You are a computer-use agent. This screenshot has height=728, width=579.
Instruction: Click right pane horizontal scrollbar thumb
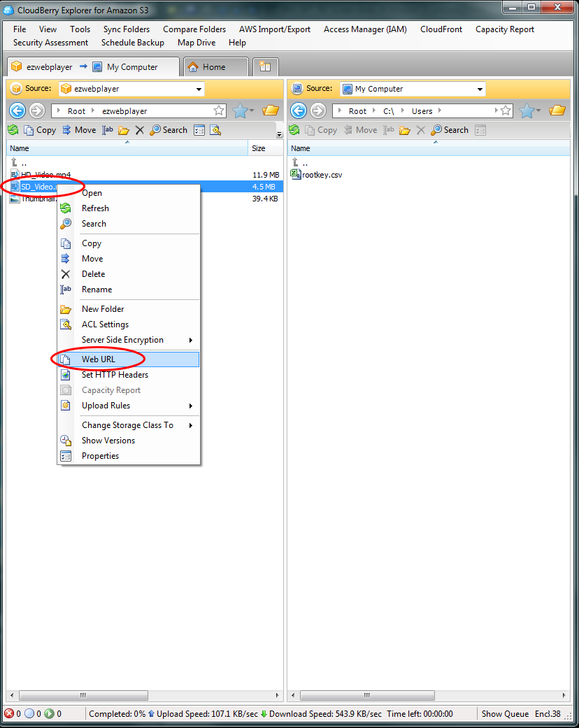tap(367, 695)
